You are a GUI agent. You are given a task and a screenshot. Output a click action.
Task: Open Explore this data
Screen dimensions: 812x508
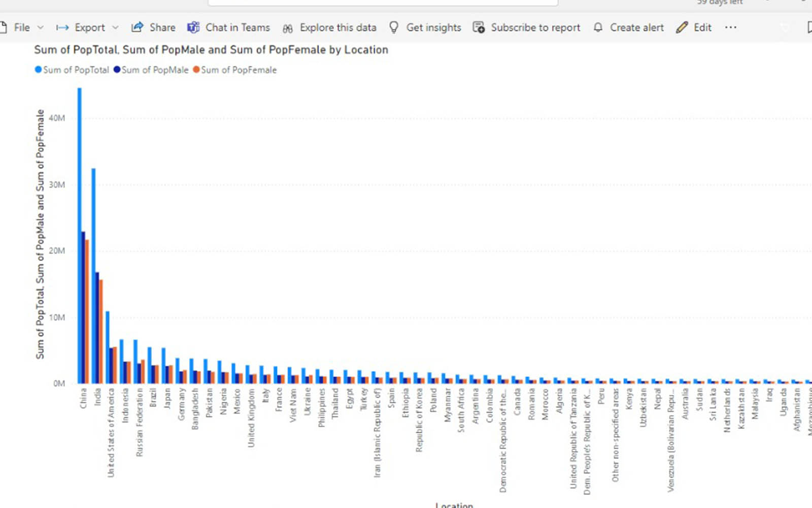338,27
